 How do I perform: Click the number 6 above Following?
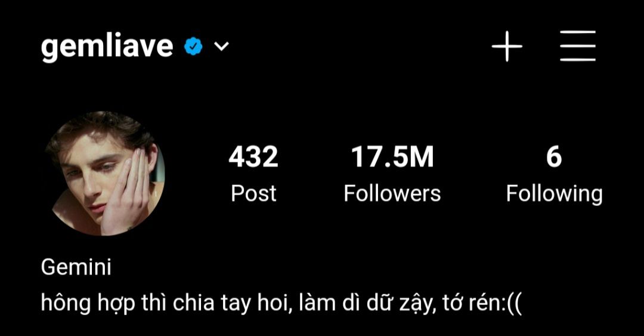pos(554,157)
